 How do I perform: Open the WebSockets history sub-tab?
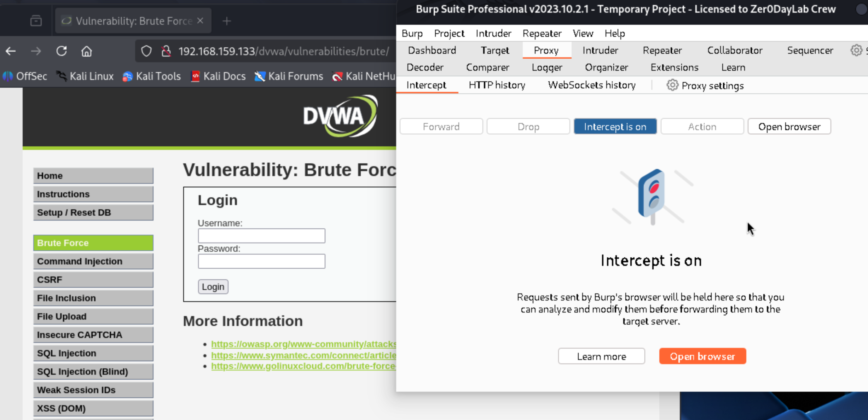[591, 85]
